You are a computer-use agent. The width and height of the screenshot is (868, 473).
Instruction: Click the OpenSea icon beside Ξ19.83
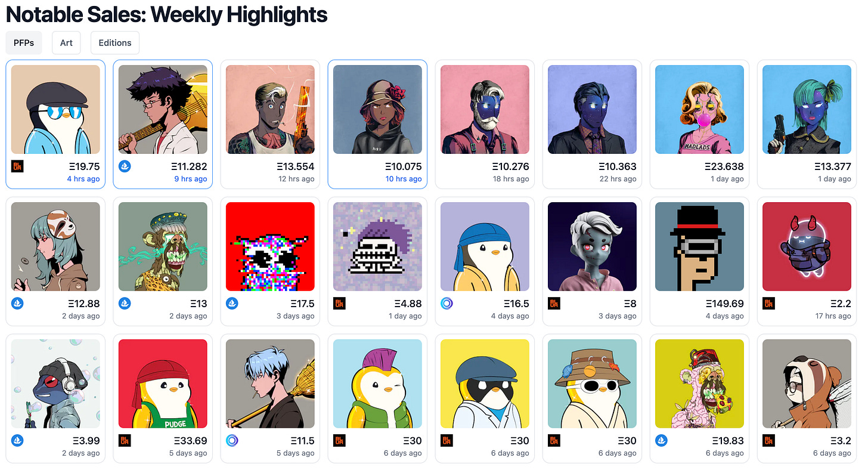[661, 441]
